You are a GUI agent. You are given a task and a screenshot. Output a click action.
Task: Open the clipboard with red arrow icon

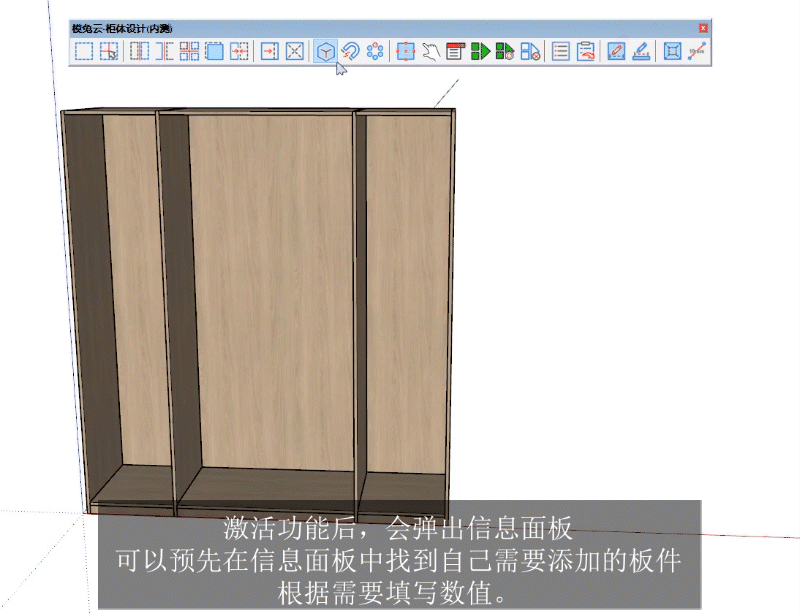[x=586, y=51]
